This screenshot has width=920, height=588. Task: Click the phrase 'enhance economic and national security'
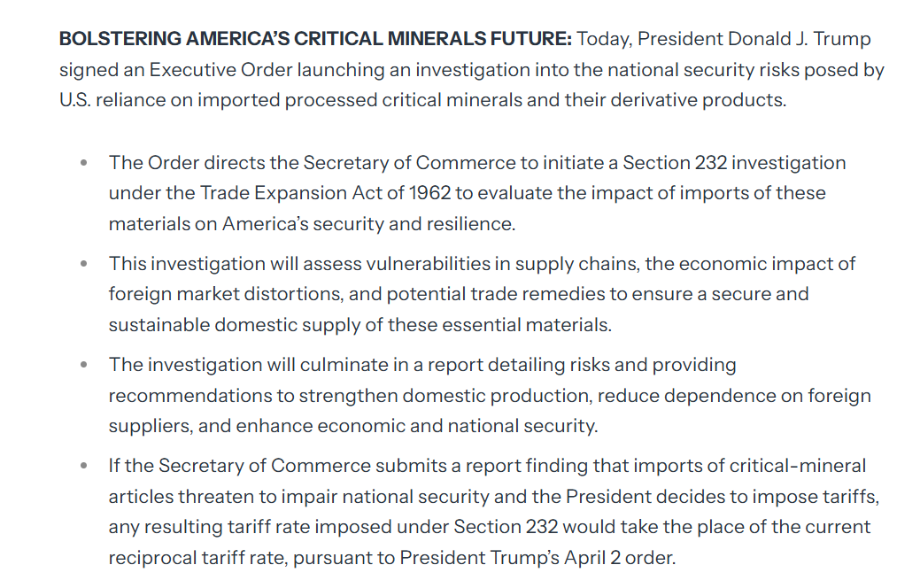tap(416, 426)
